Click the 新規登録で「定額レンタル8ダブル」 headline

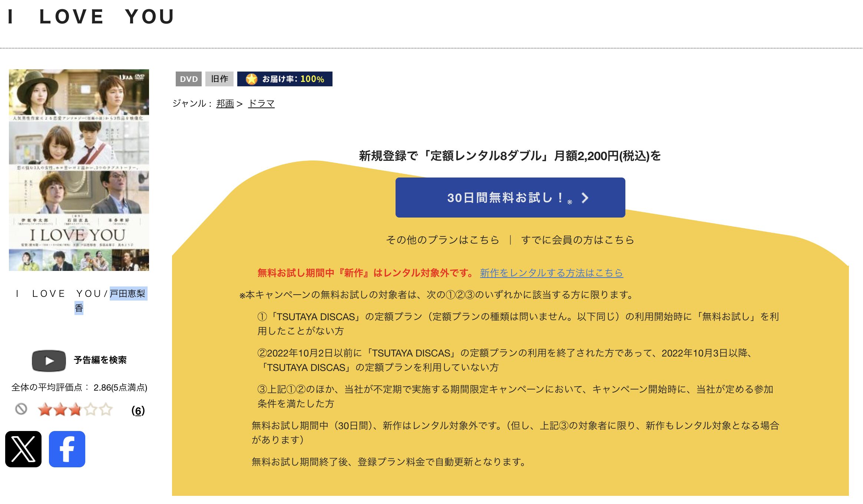(x=510, y=156)
